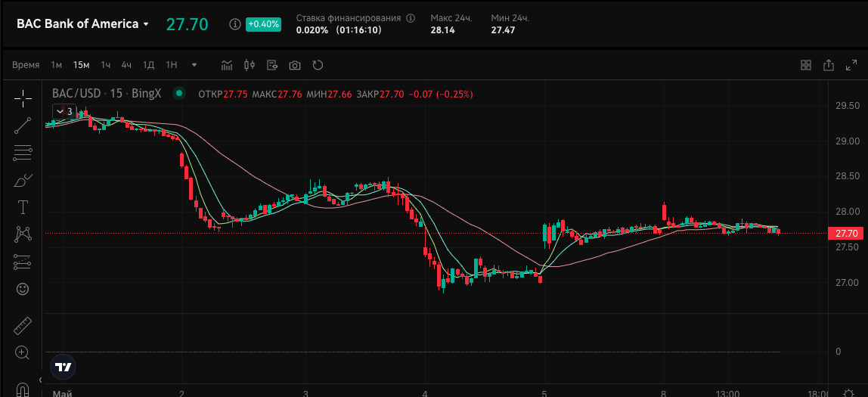Select the 1Д timeframe
This screenshot has width=868, height=397.
pos(148,65)
